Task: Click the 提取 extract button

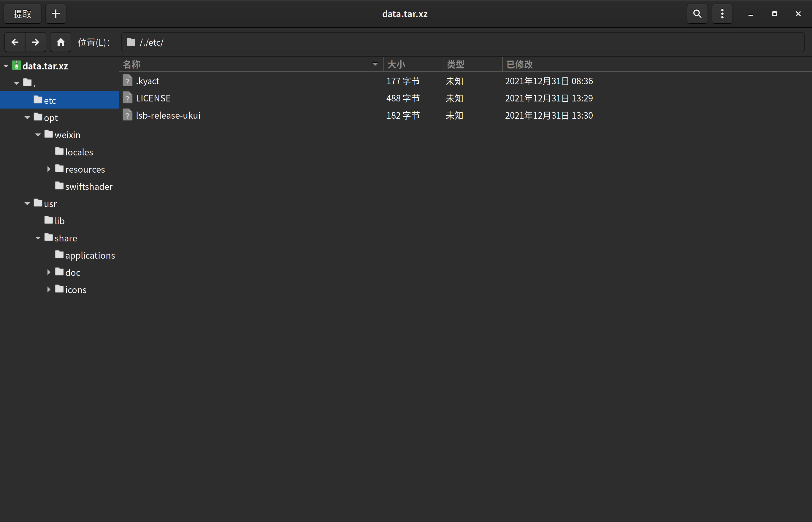Action: (x=22, y=14)
